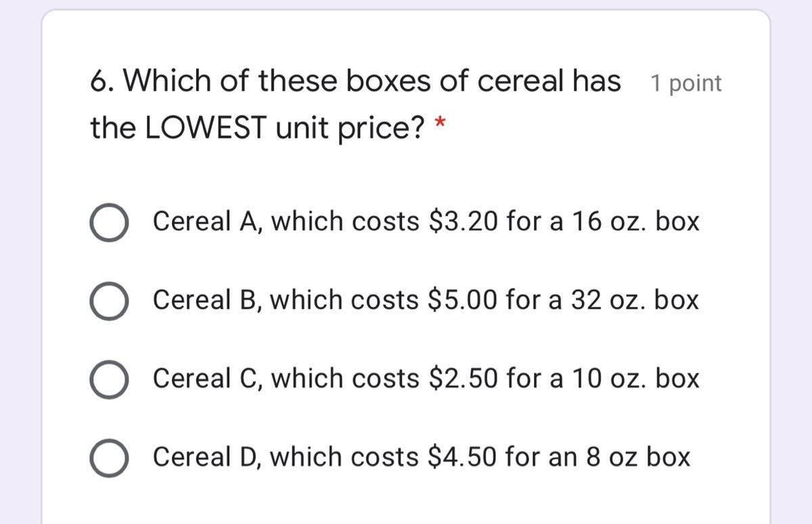Click the question number 6 at the title start
The width and height of the screenshot is (812, 524).
click(x=101, y=82)
